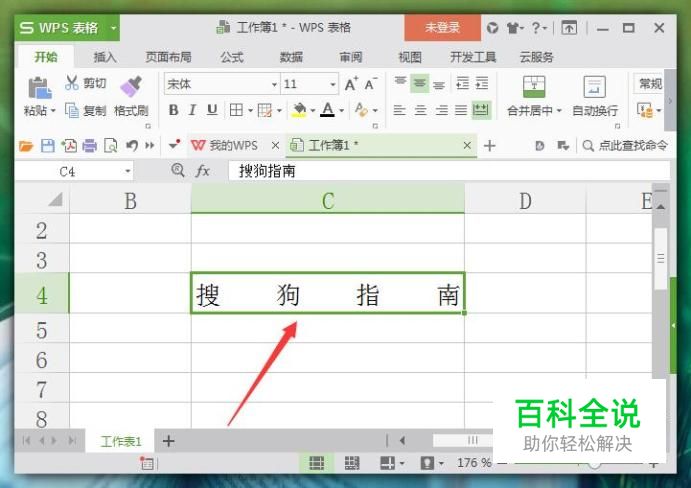Screen dimensions: 691x488
Task: Open the 视图 ribbon tab
Action: [410, 57]
